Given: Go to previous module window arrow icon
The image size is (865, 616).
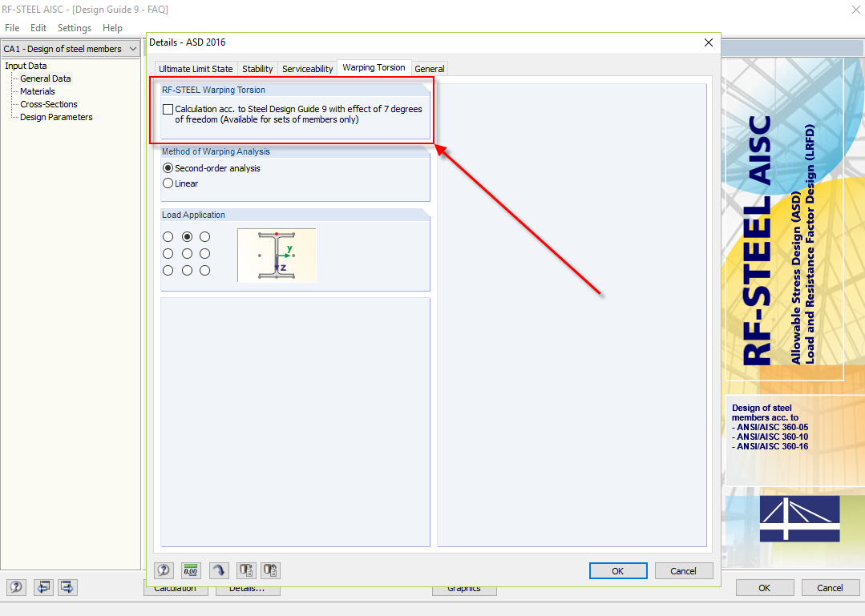Looking at the screenshot, I should click(x=43, y=587).
